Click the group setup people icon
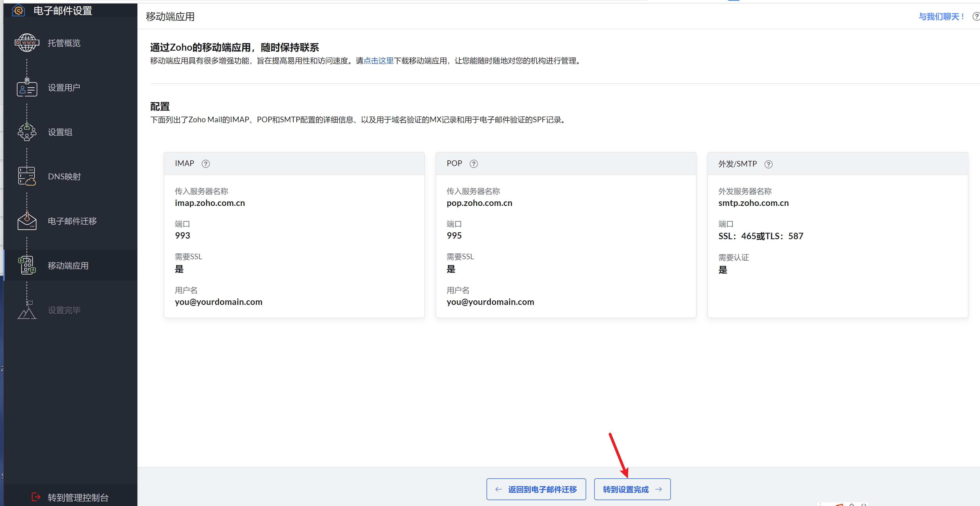This screenshot has height=506, width=980. [27, 132]
